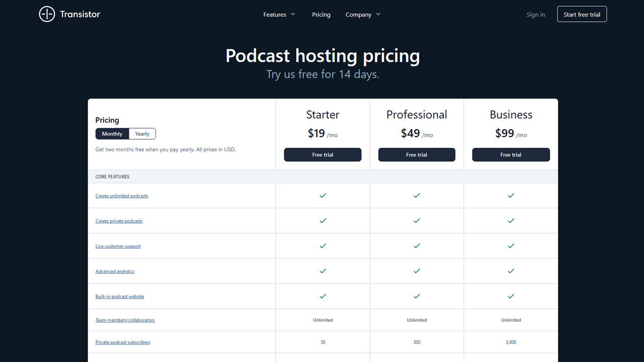644x362 pixels.
Task: Click the Transistor logo icon
Action: click(x=47, y=14)
